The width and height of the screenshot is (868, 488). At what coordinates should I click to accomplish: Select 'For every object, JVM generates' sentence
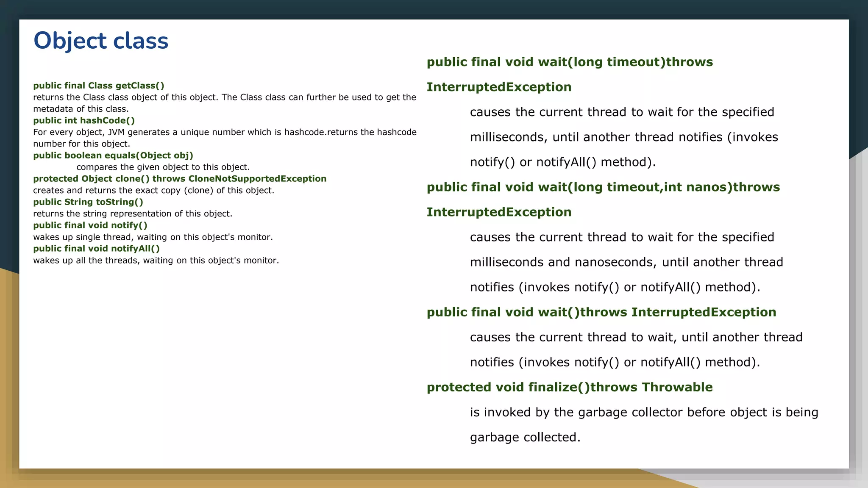coord(225,132)
